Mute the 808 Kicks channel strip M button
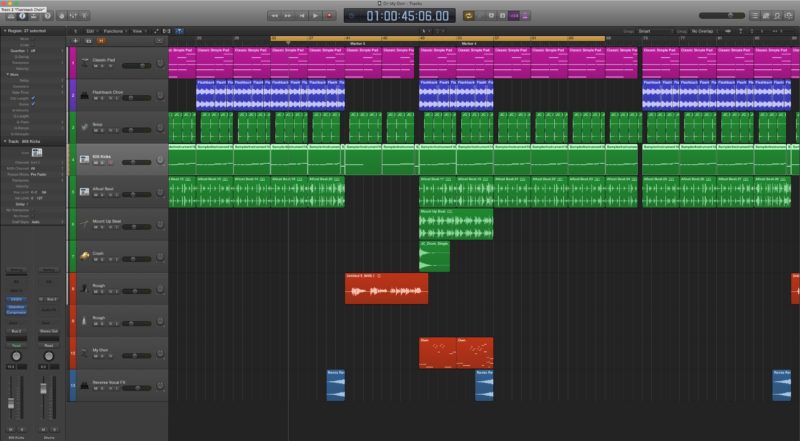The image size is (800, 441). tap(11, 429)
